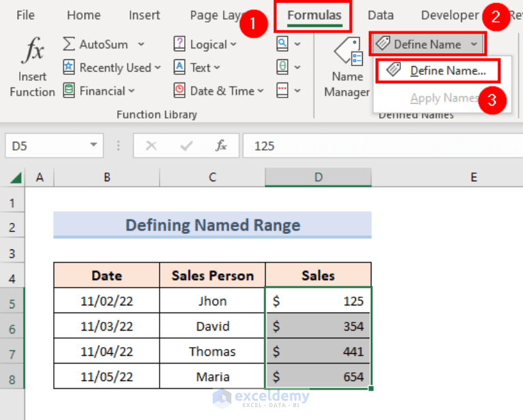This screenshot has width=523, height=420.
Task: Select column A header
Action: coord(40,177)
